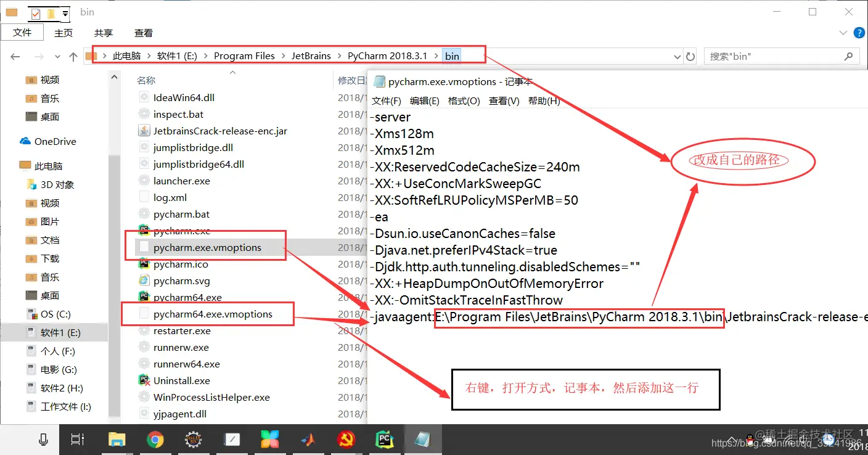The width and height of the screenshot is (868, 455).
Task: Go back in Explorer navigation
Action: pos(15,56)
